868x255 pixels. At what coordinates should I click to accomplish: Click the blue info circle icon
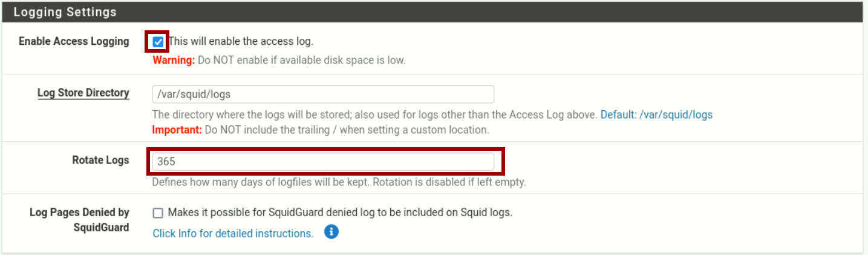(331, 232)
